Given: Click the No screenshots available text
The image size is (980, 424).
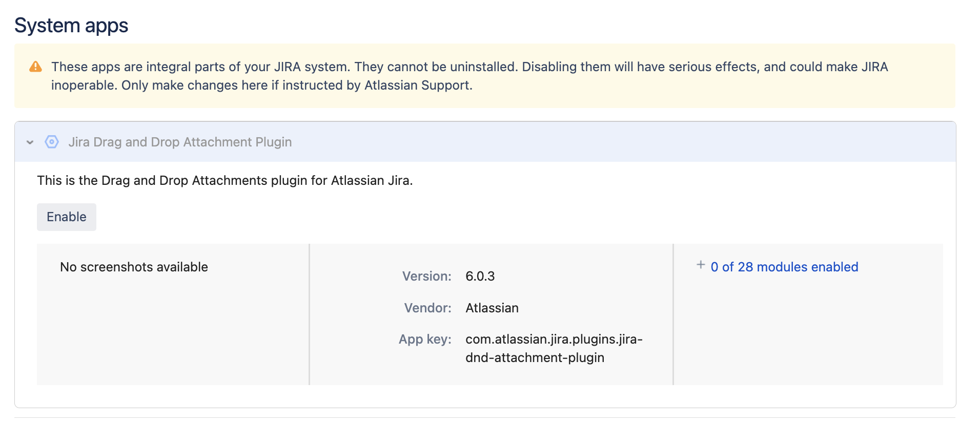Looking at the screenshot, I should coord(134,267).
